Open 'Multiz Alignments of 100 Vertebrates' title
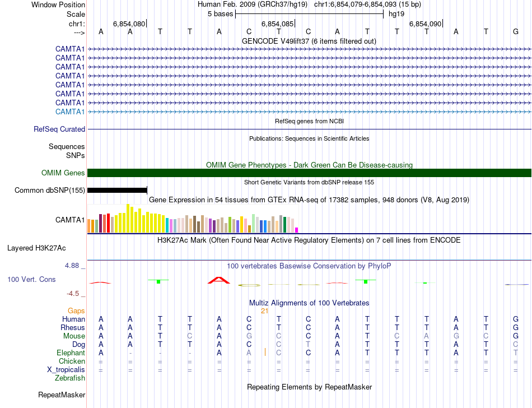The image size is (532, 408). 309,303
